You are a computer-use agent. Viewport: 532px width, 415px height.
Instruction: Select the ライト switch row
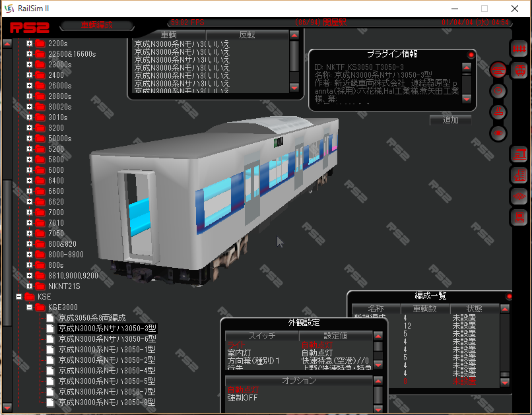(x=299, y=345)
